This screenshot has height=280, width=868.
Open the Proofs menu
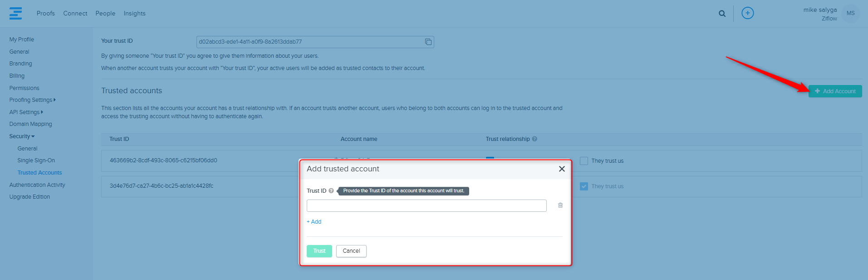45,14
